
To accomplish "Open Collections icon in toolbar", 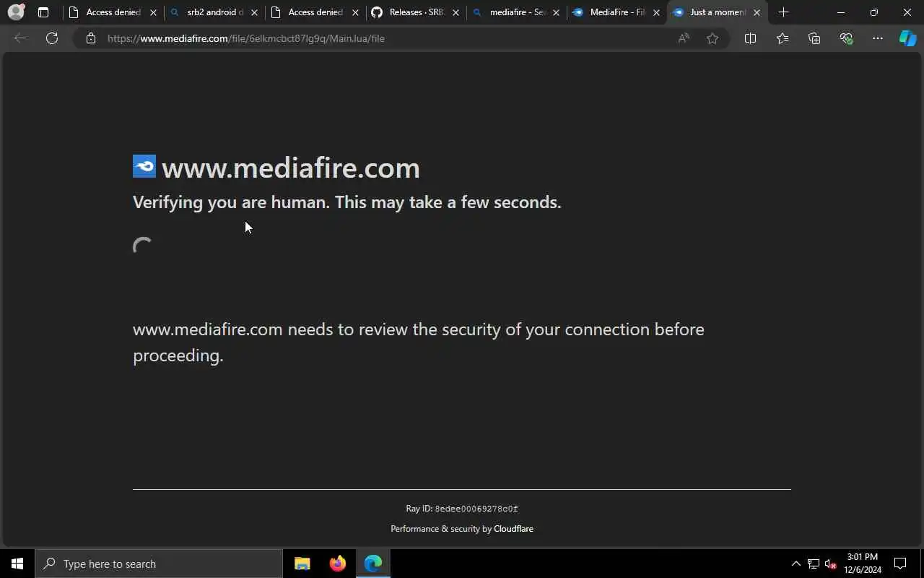I will 814,38.
